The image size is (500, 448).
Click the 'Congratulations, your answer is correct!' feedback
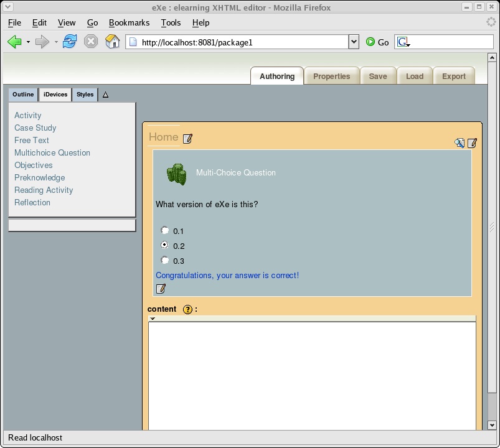[x=227, y=275]
